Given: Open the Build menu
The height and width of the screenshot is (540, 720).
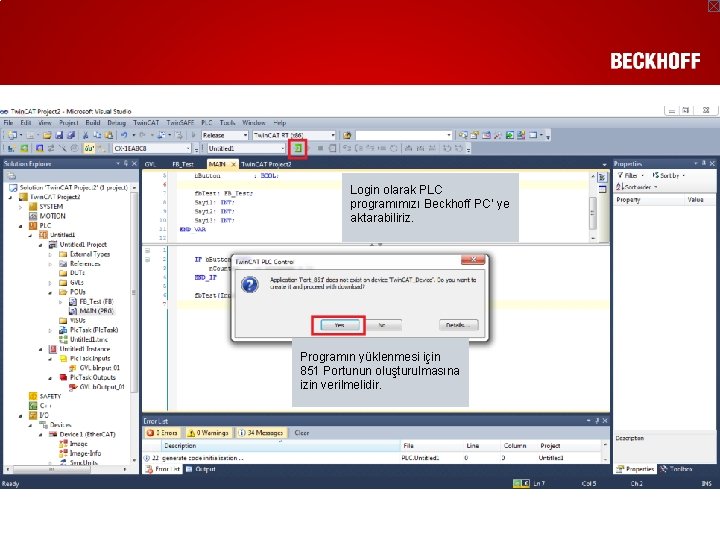Looking at the screenshot, I should click(x=93, y=123).
